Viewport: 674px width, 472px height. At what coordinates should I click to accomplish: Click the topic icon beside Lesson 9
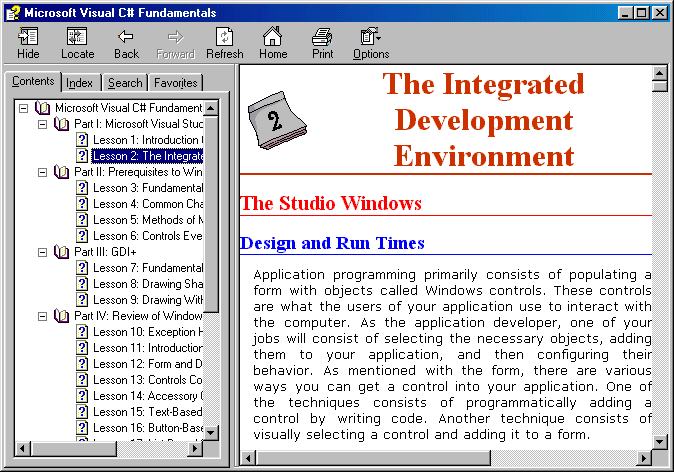pos(82,300)
